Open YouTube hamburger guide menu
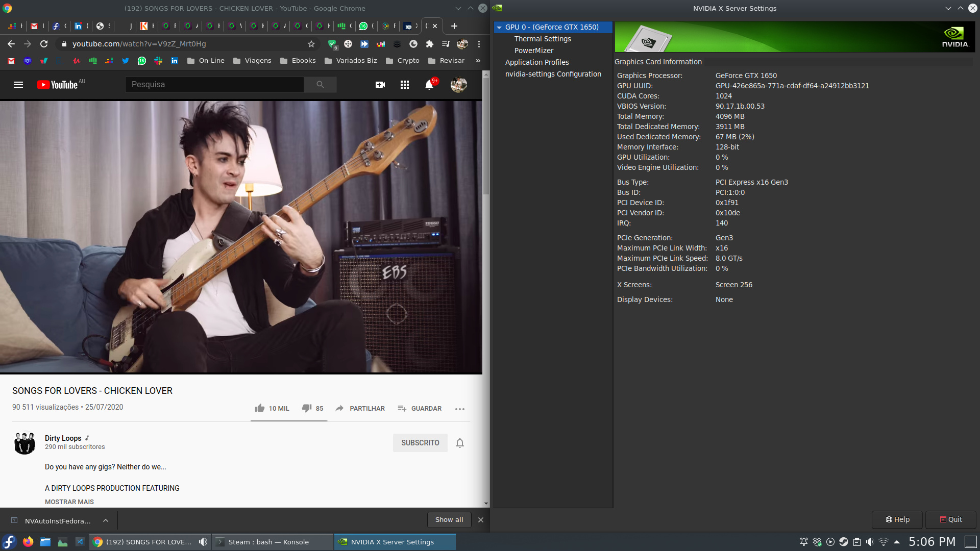Screen dimensions: 980x551 pos(18,85)
